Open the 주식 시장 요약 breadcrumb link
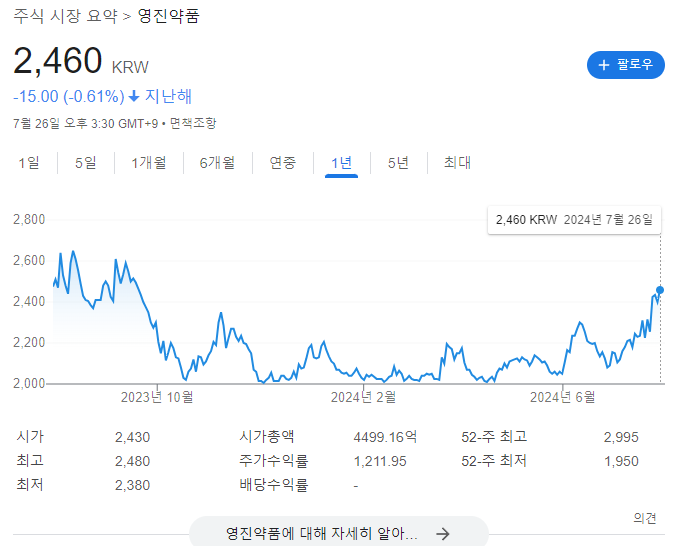The width and height of the screenshot is (682, 546). pyautogui.click(x=65, y=16)
